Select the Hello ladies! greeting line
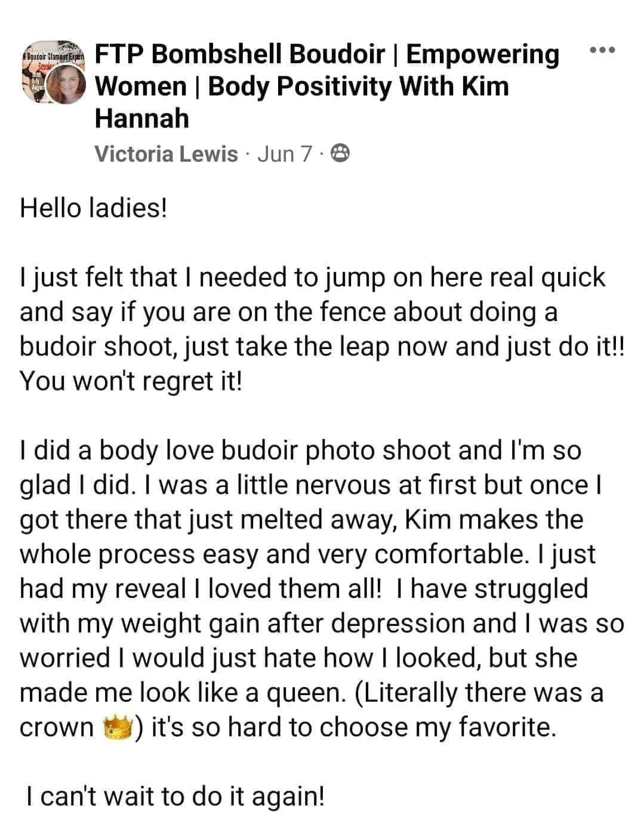Viewport: 644px width, 824px height. (94, 209)
